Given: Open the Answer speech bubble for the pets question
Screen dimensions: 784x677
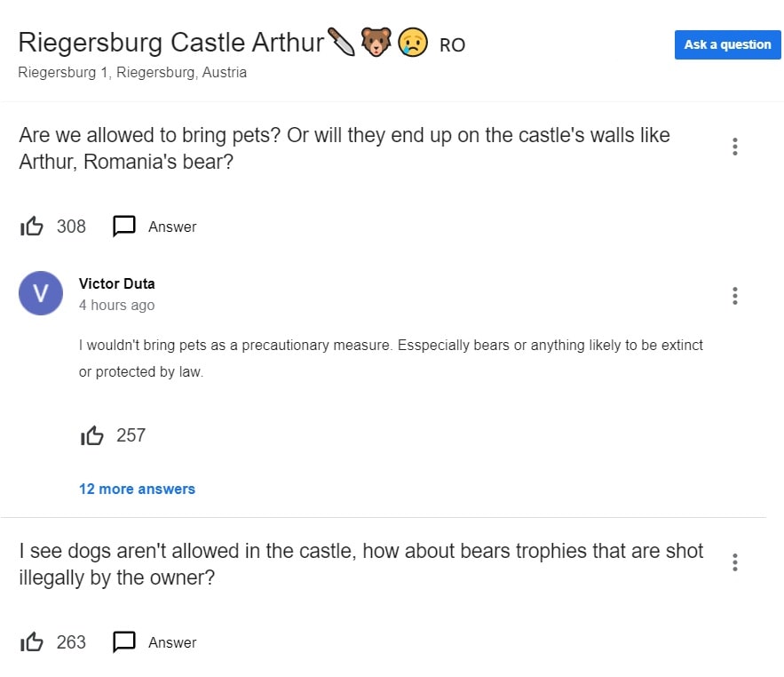Looking at the screenshot, I should (x=124, y=227).
